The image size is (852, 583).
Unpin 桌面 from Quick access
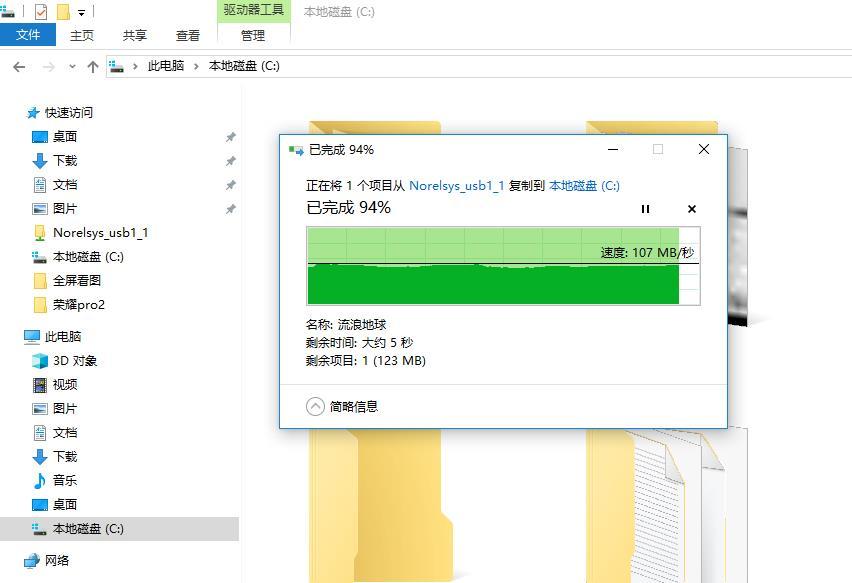coord(231,136)
